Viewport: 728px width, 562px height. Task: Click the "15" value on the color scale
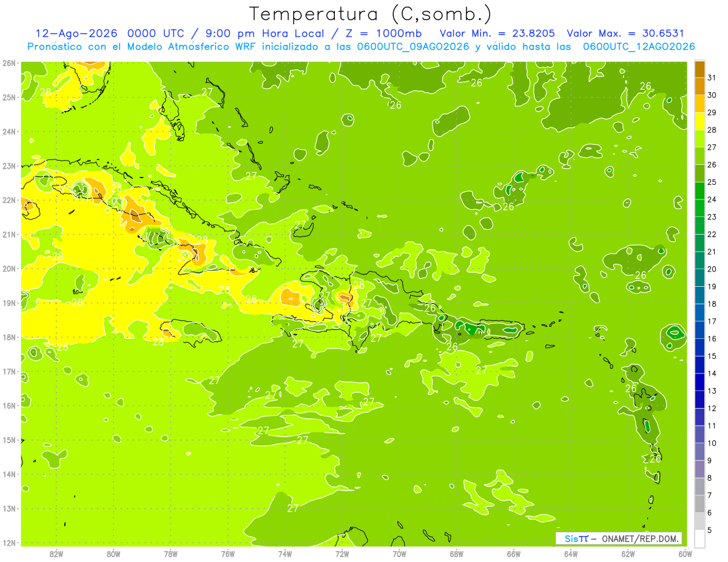pos(712,356)
